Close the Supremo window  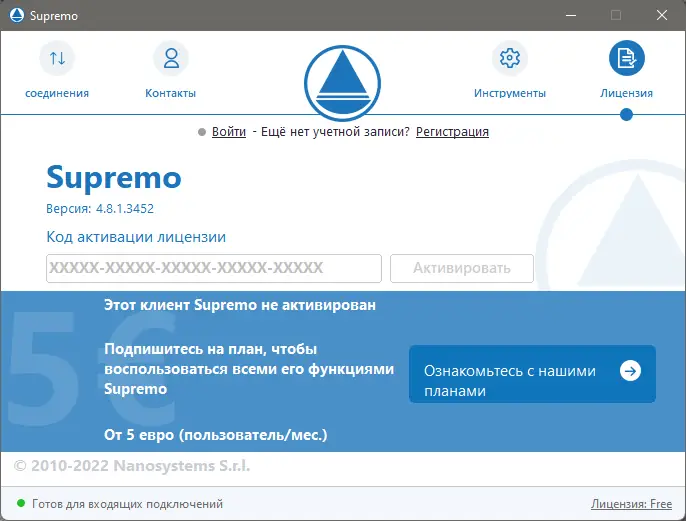(x=662, y=15)
